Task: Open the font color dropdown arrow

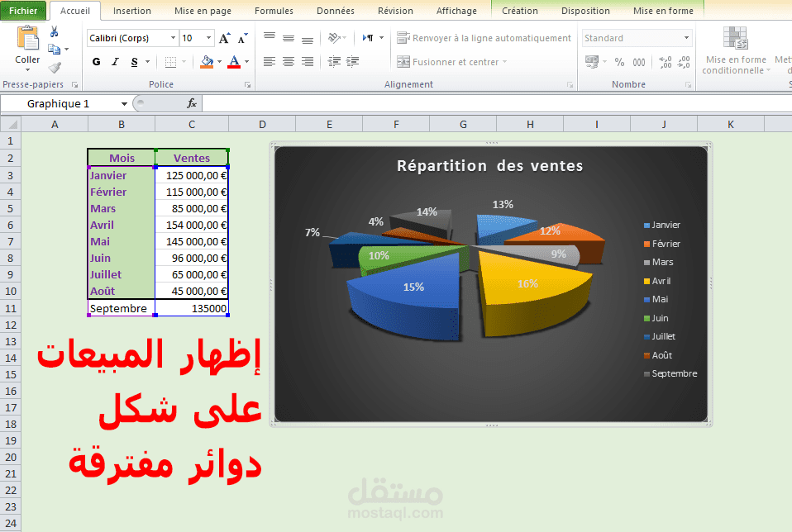Action: coord(246,62)
